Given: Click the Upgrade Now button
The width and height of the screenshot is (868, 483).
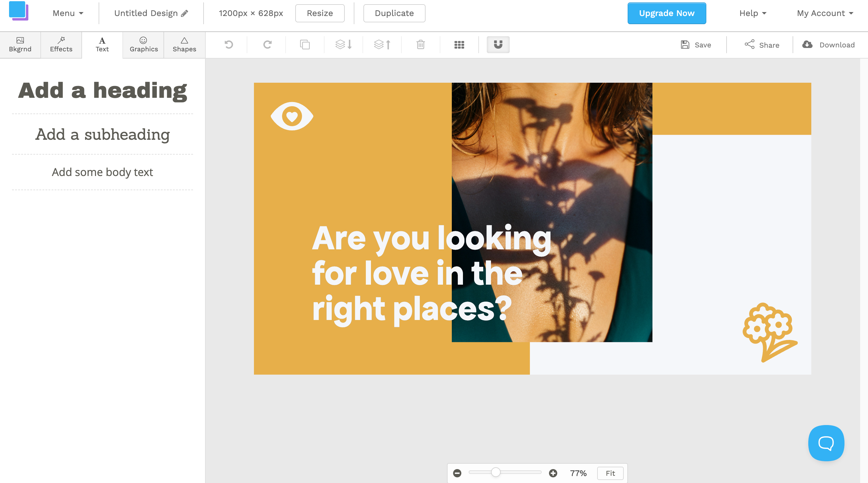Looking at the screenshot, I should pos(667,13).
